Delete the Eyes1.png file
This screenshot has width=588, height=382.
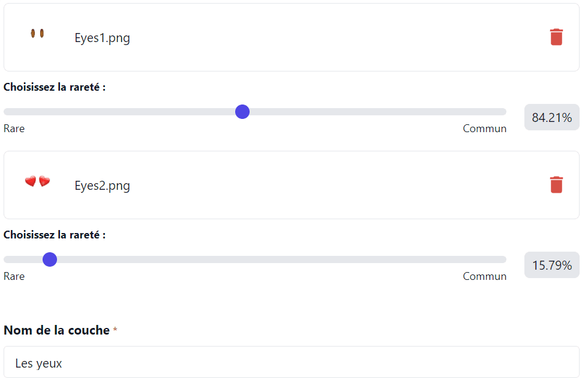point(556,37)
